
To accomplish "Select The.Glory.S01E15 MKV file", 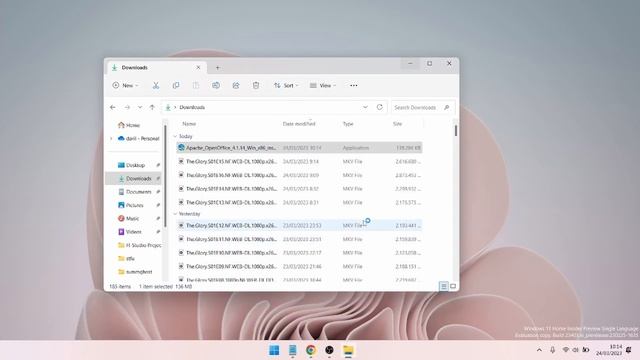I will pyautogui.click(x=300, y=162).
